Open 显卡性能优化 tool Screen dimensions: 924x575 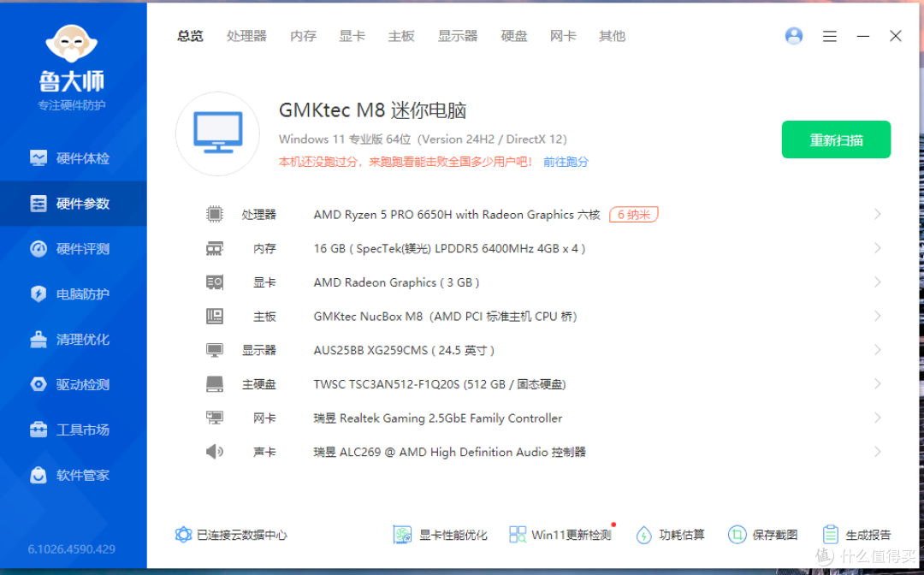coord(441,535)
